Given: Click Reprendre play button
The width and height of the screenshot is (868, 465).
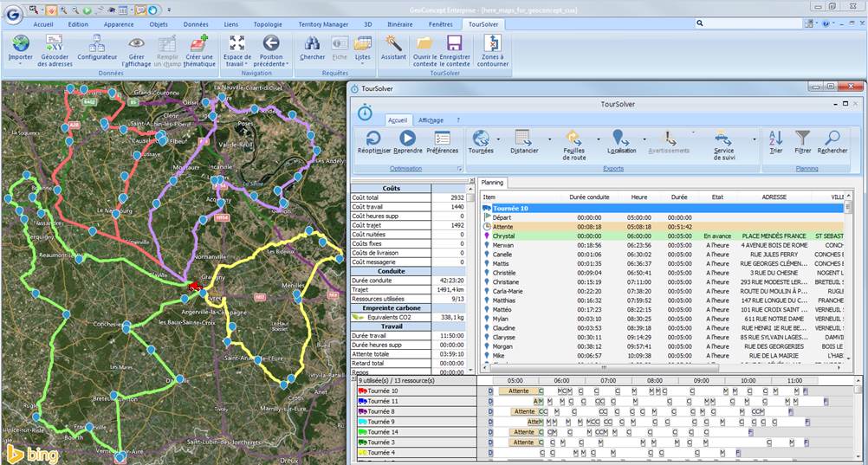Looking at the screenshot, I should pyautogui.click(x=407, y=138).
